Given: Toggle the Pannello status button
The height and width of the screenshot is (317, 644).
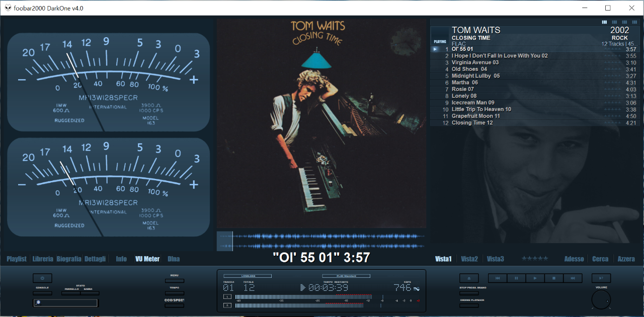Looking at the screenshot, I should pos(70,293).
